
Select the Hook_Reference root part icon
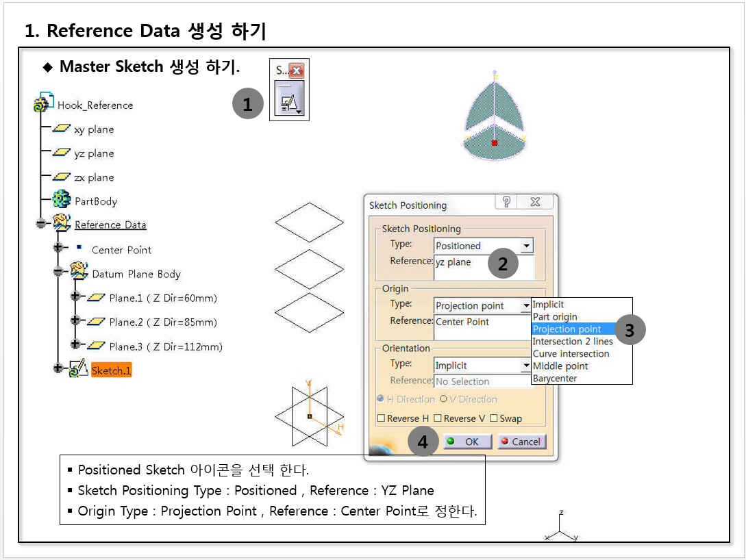click(44, 105)
